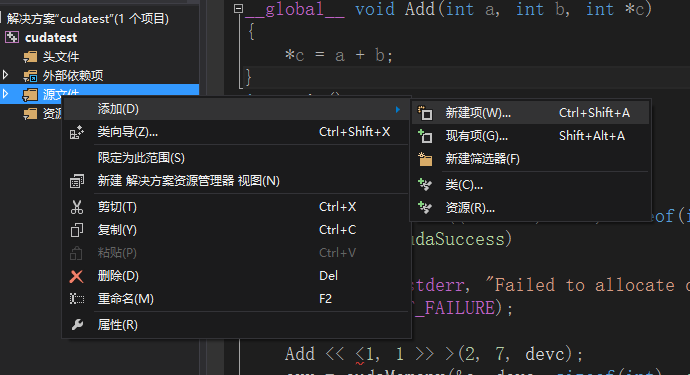
Task: Click the 外部依赖项 folder icon
Action: click(30, 76)
